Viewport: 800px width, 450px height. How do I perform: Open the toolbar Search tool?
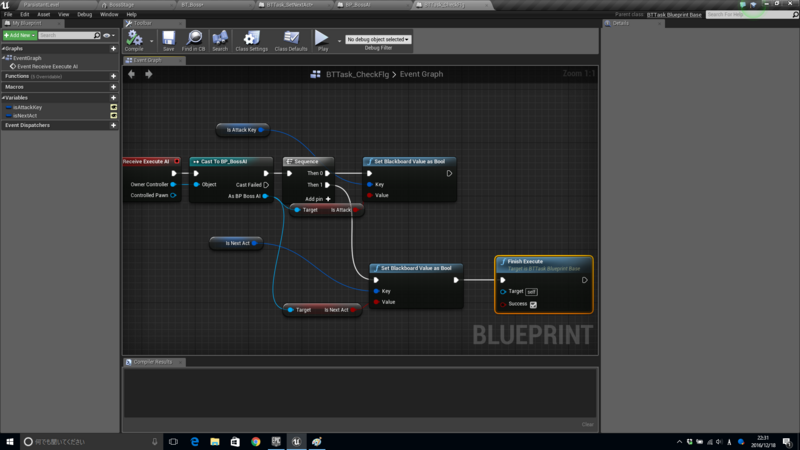click(220, 41)
